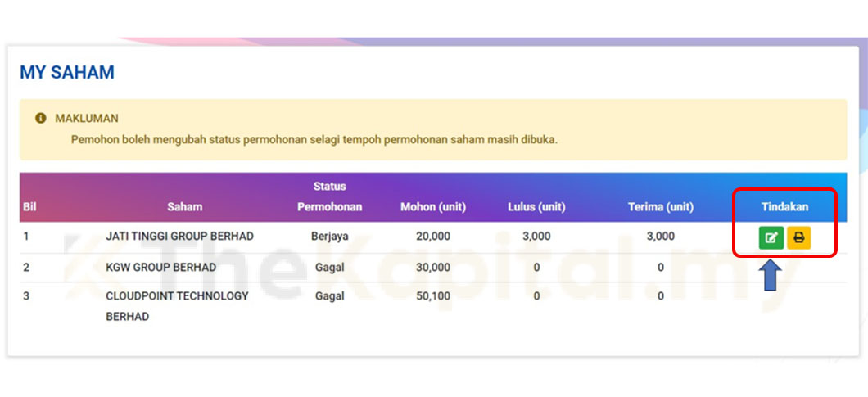Viewport: 868px width, 397px height.
Task: Click the Bil column header
Action: pyautogui.click(x=29, y=207)
